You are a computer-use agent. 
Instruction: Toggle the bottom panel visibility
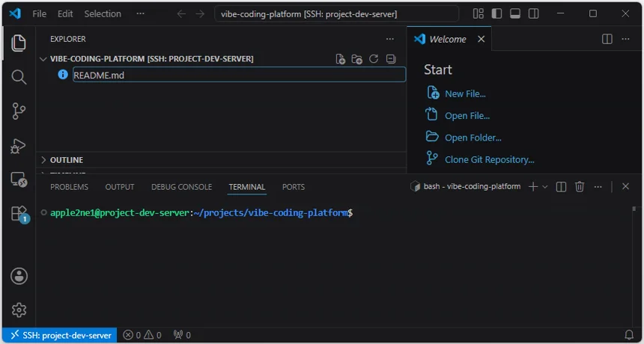click(515, 13)
